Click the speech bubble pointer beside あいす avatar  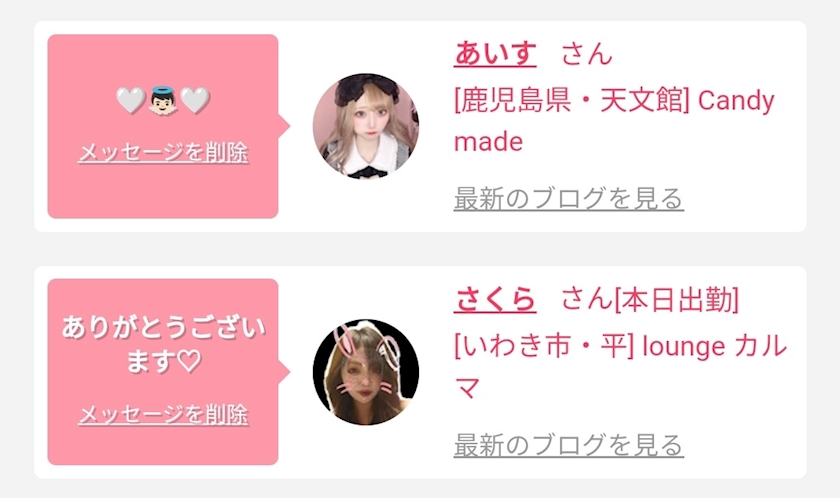(284, 126)
